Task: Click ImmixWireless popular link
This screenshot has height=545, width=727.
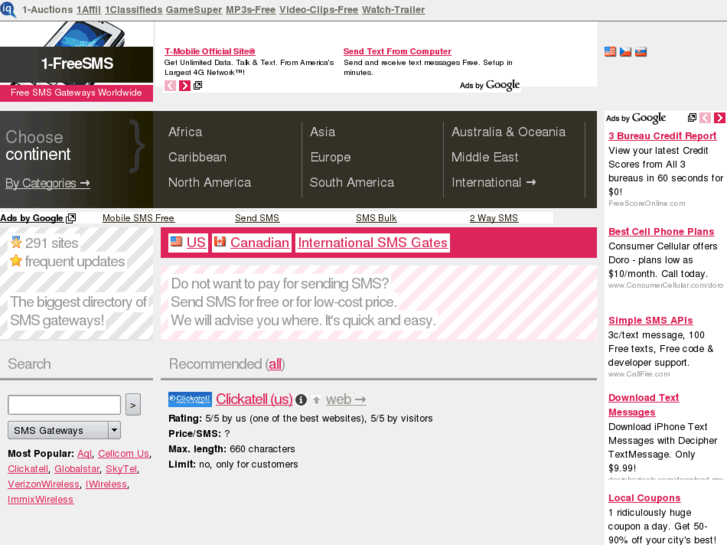Action: pos(40,500)
